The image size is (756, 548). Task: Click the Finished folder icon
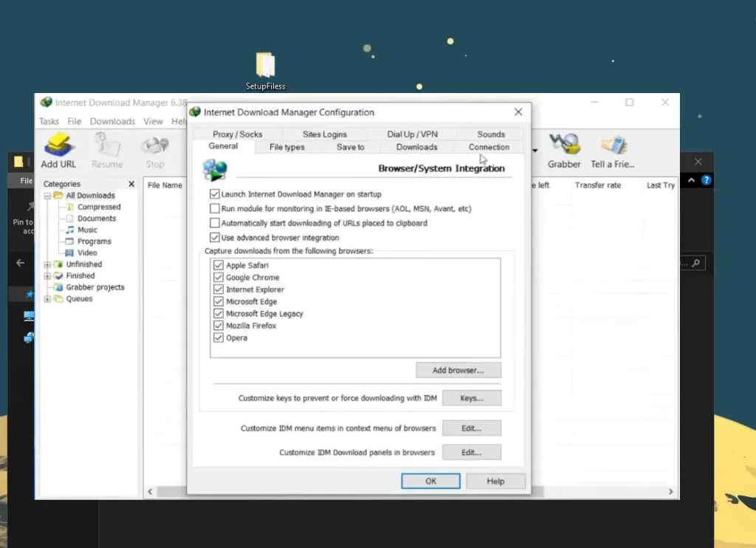(x=58, y=276)
